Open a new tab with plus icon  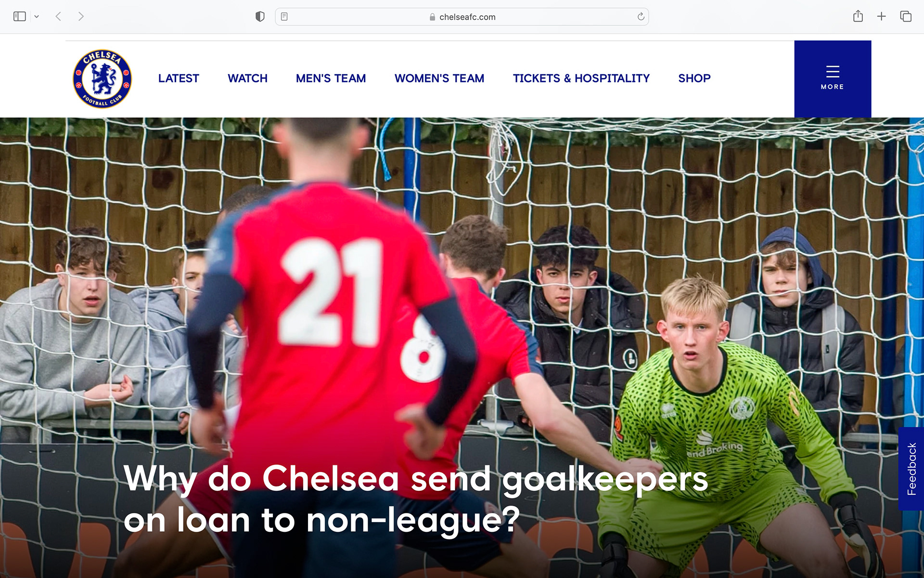click(881, 16)
